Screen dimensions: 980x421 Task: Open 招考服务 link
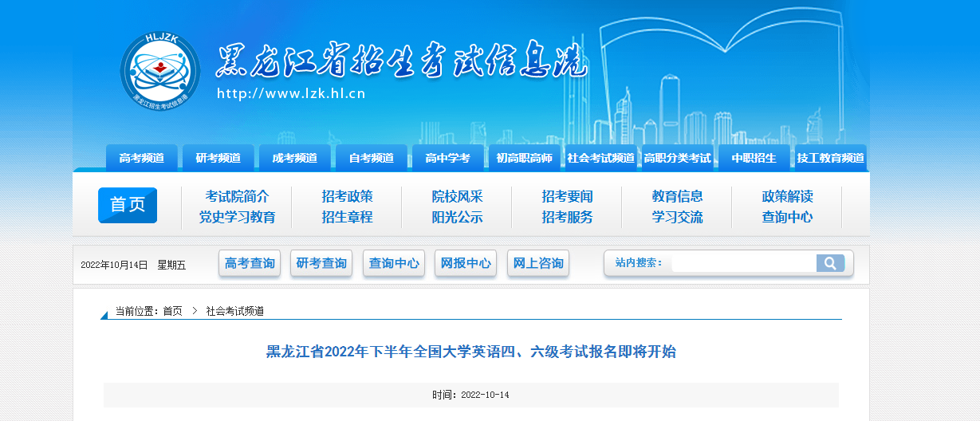click(567, 217)
